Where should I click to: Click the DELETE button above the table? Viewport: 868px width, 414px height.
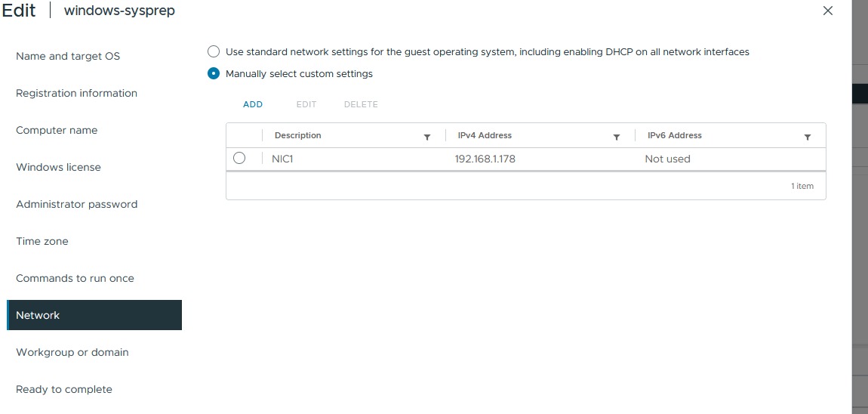point(361,104)
